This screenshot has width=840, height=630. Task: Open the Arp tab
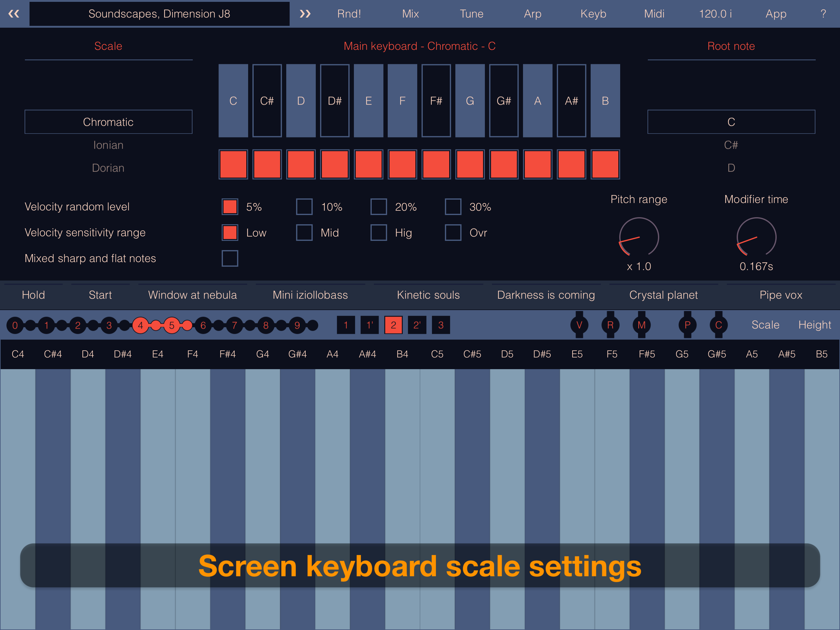[533, 14]
